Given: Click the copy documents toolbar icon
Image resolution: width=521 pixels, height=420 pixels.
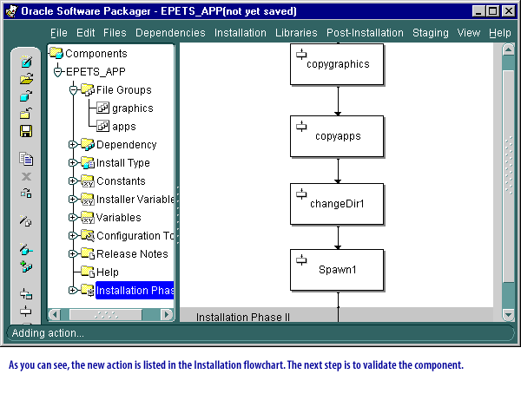Looking at the screenshot, I should click(26, 159).
